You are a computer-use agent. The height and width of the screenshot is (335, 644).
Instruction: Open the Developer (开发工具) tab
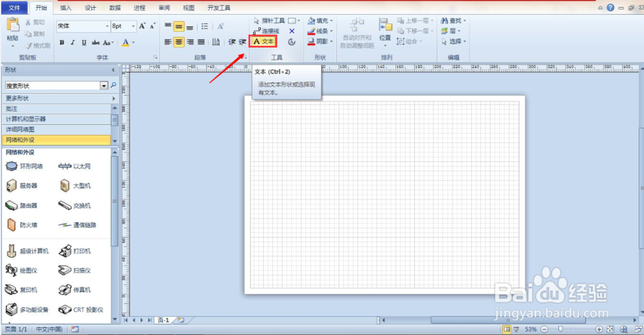pos(219,8)
